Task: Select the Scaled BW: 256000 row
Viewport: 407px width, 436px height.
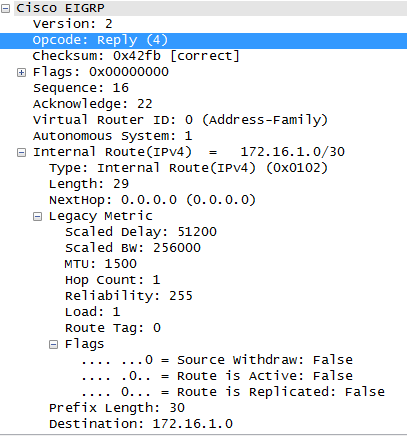Action: [133, 248]
